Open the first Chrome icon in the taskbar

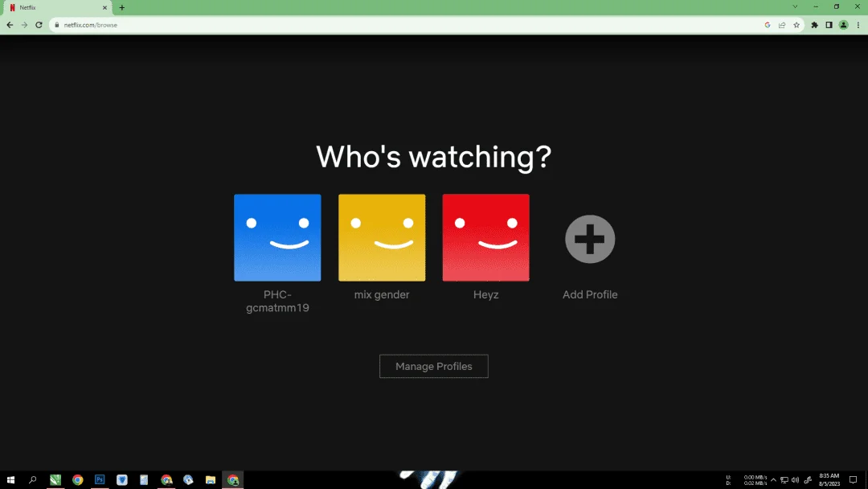[77, 479]
